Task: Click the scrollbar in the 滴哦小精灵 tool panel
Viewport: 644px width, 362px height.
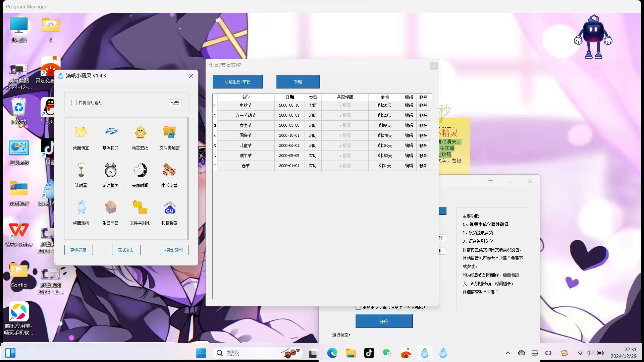Action: click(188, 178)
